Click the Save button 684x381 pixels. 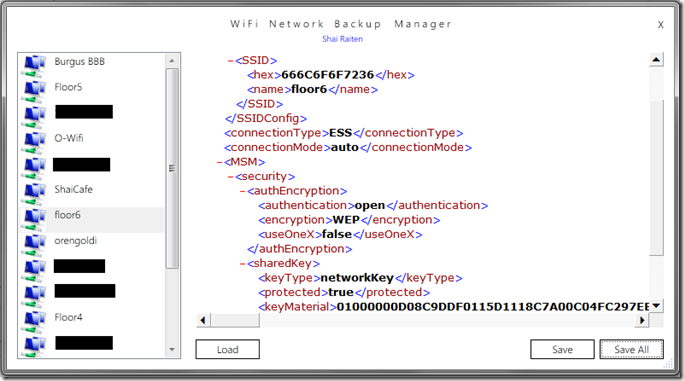(x=562, y=349)
